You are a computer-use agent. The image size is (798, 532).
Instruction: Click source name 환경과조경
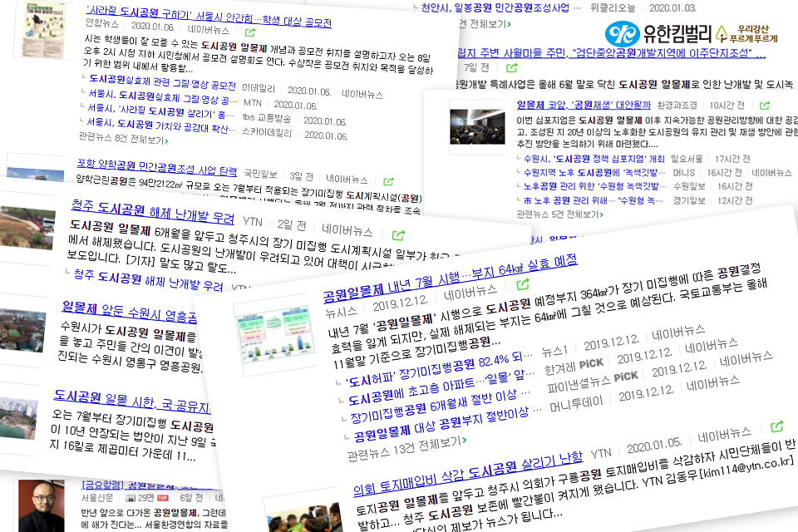[x=677, y=106]
